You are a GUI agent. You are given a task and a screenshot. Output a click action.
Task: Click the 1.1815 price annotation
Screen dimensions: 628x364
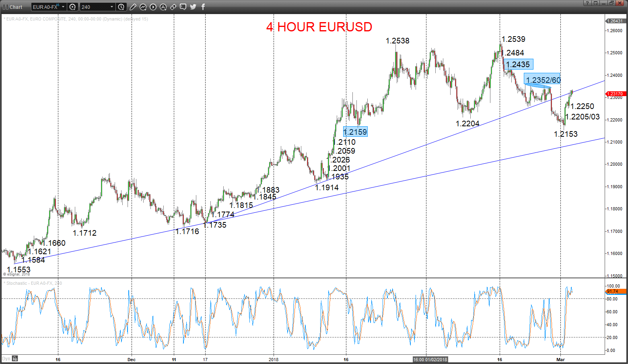pyautogui.click(x=241, y=205)
